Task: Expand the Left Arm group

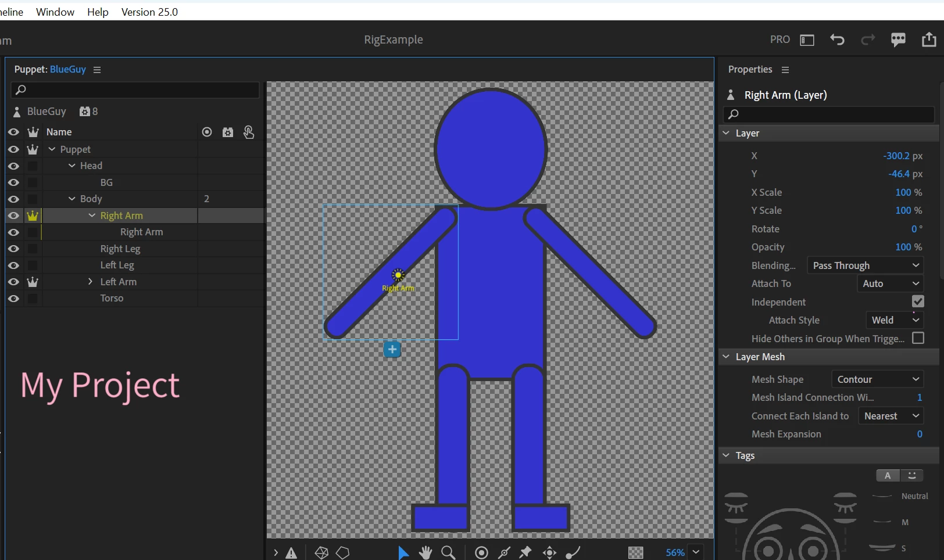Action: (90, 282)
